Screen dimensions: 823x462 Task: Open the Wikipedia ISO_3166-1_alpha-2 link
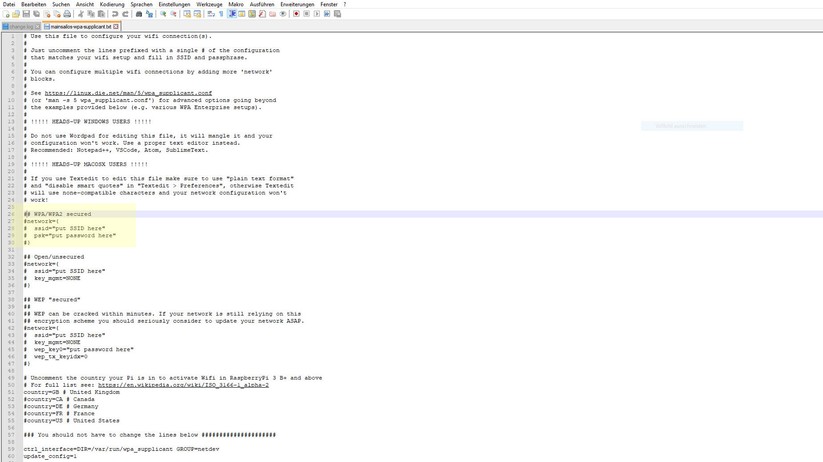tap(183, 385)
